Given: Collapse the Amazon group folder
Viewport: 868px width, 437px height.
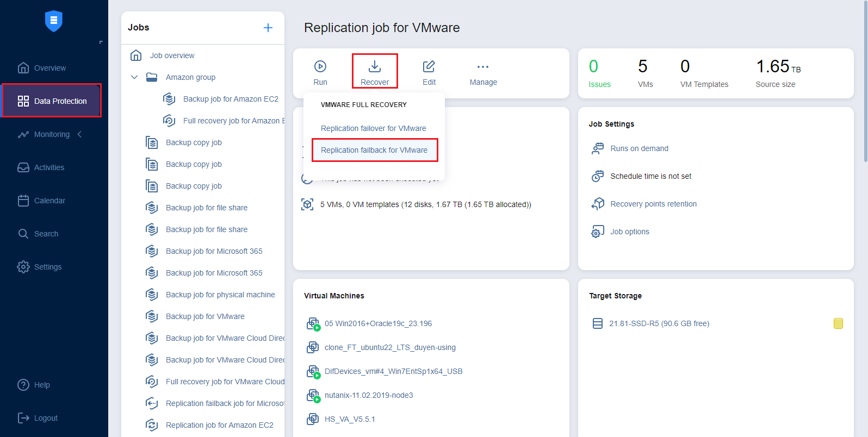Looking at the screenshot, I should pos(134,77).
